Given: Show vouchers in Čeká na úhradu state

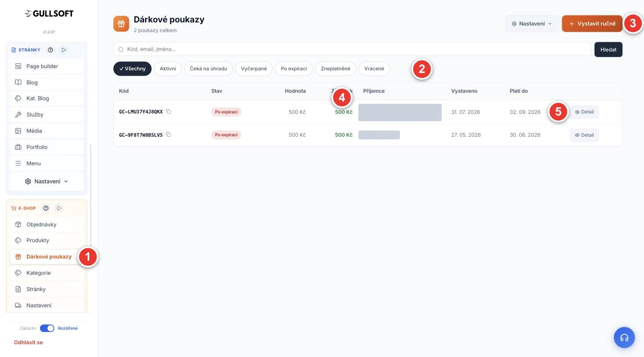Looking at the screenshot, I should pos(208,69).
